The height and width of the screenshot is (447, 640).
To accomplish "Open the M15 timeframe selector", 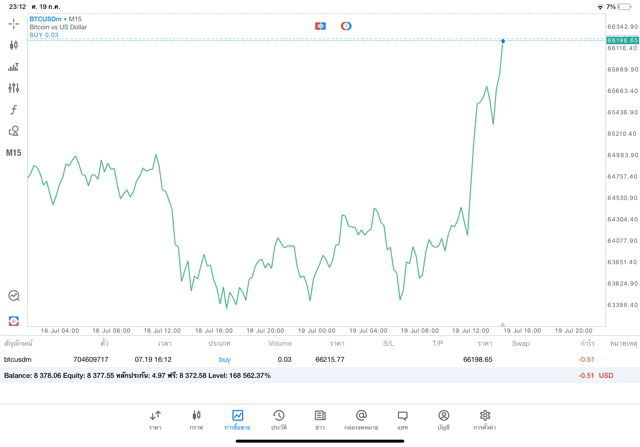I will pos(14,153).
